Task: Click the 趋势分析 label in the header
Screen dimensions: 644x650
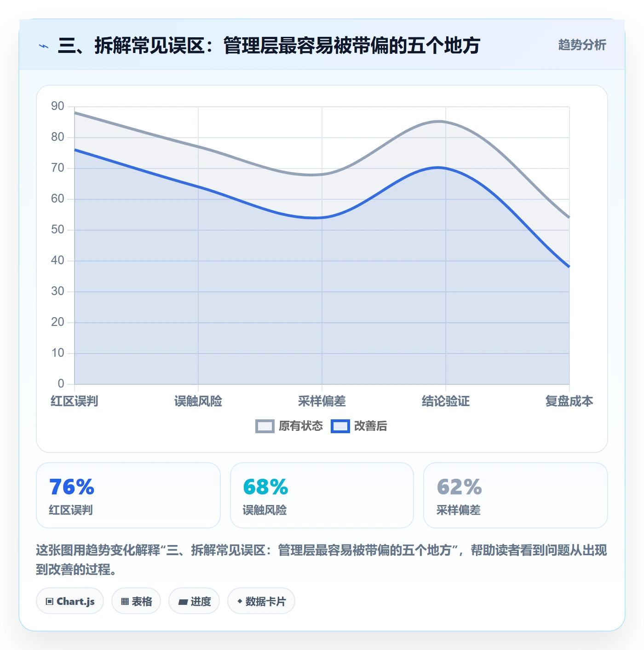Action: [x=582, y=45]
